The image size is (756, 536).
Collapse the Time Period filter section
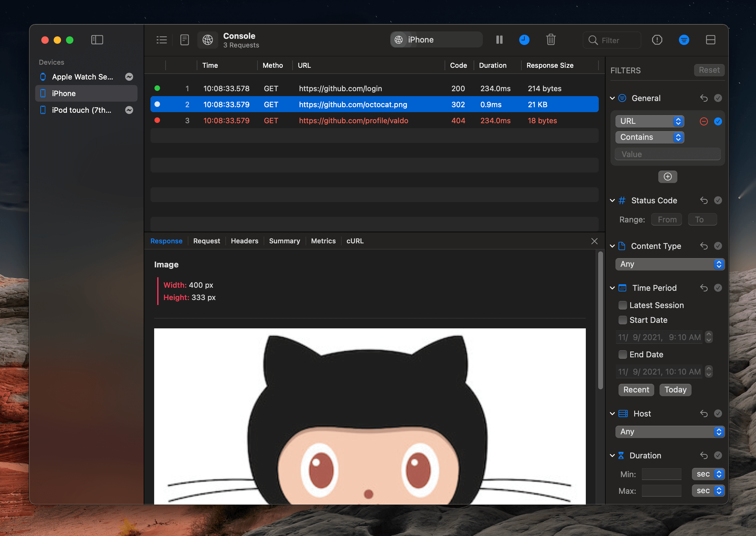click(x=612, y=288)
